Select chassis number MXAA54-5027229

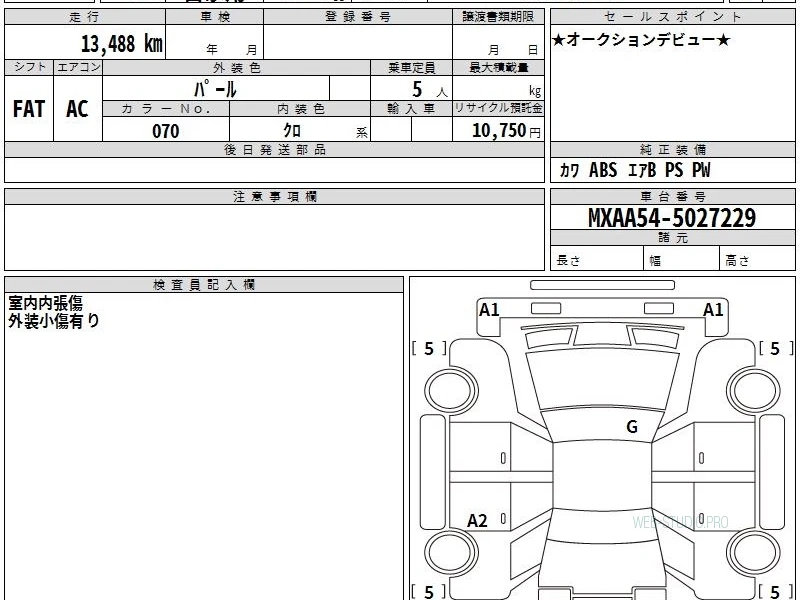(672, 218)
